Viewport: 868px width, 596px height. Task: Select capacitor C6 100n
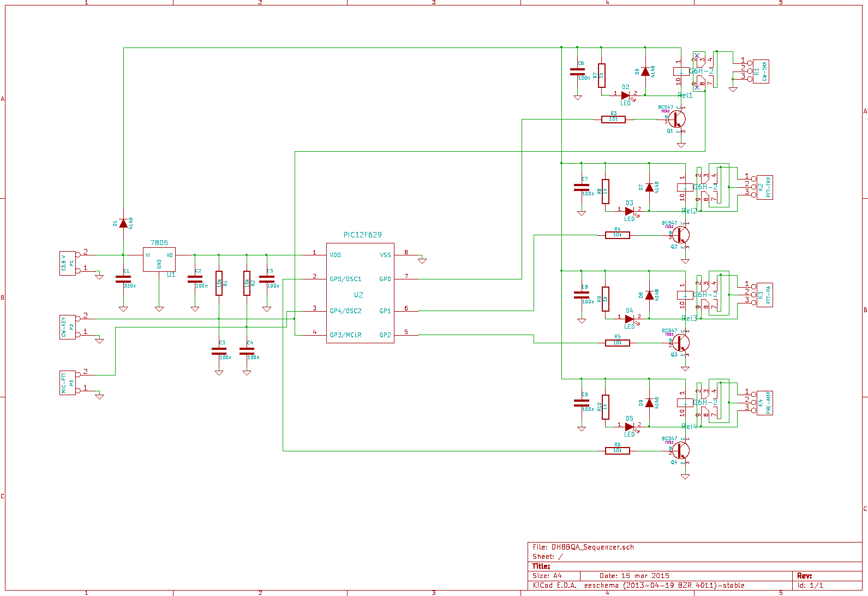(577, 71)
